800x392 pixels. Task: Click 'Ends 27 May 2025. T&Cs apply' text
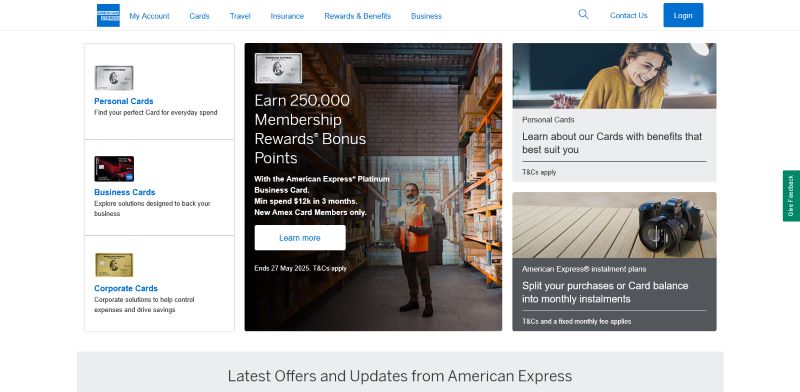(301, 268)
